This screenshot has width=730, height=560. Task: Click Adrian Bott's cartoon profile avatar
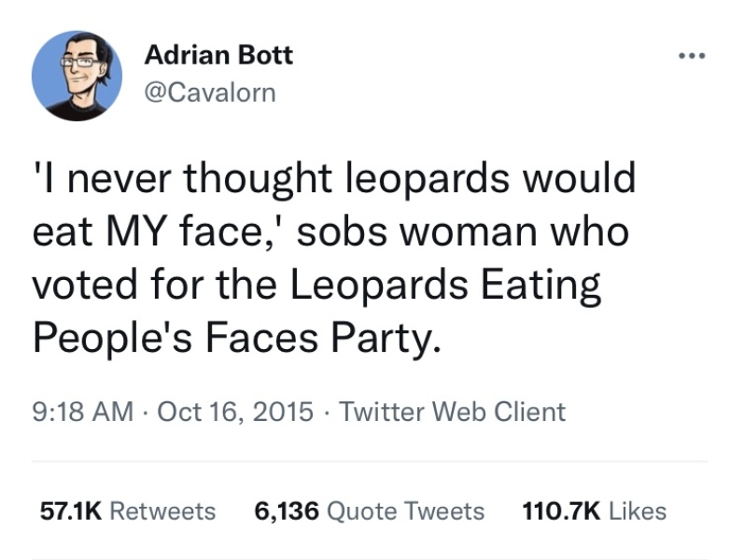[x=77, y=76]
